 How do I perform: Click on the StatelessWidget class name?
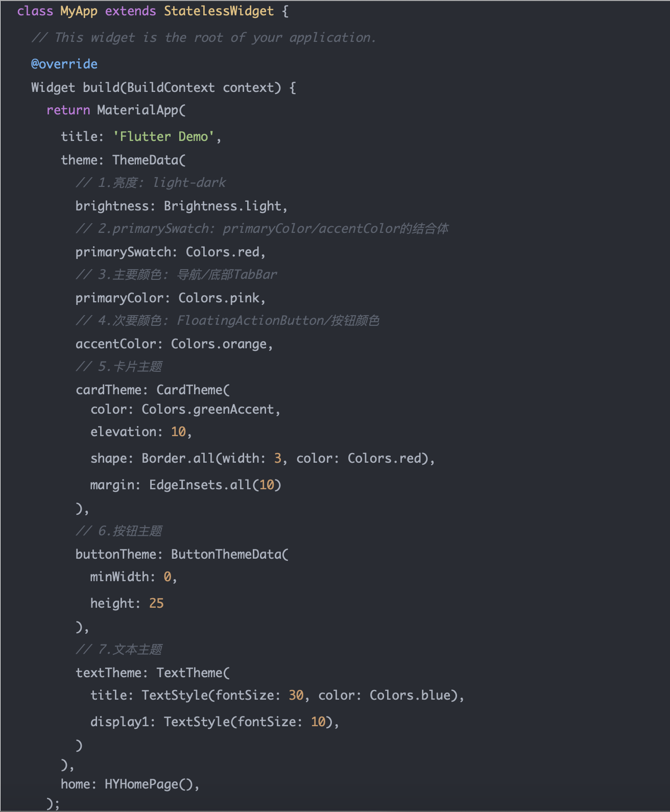click(x=219, y=11)
